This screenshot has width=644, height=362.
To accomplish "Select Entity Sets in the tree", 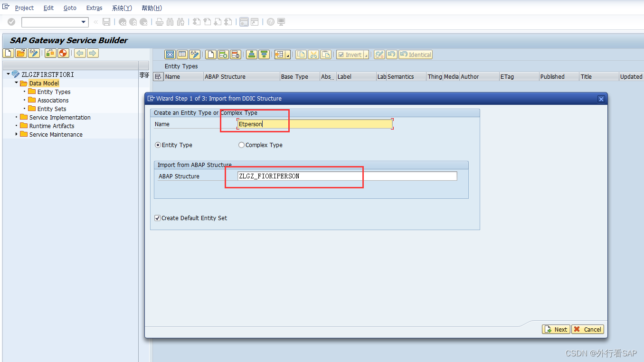I will click(52, 109).
